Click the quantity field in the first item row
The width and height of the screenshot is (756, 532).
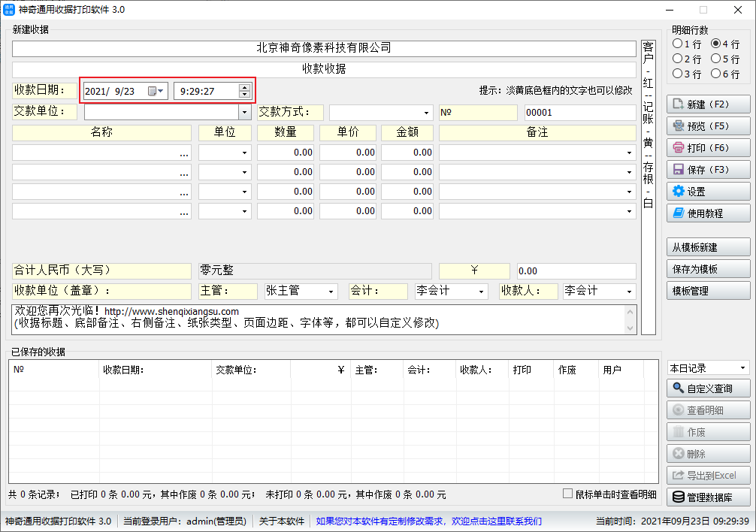286,153
